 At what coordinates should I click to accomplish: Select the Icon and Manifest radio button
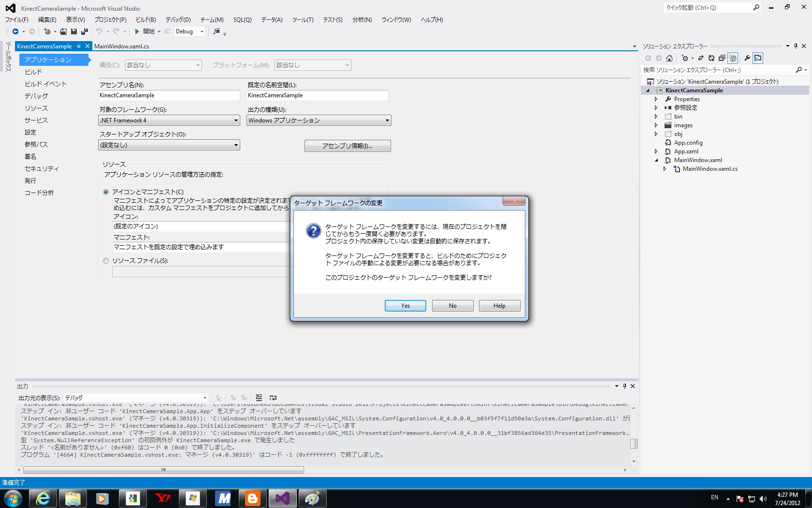point(106,192)
